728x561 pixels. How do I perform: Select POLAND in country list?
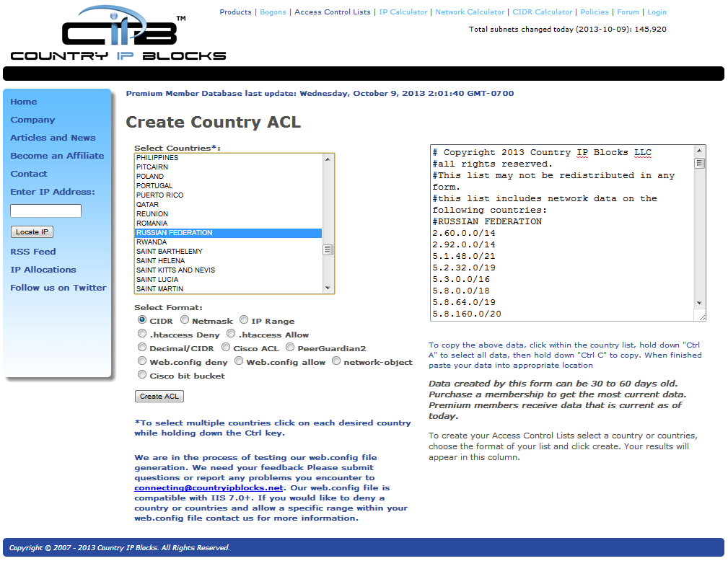click(229, 177)
